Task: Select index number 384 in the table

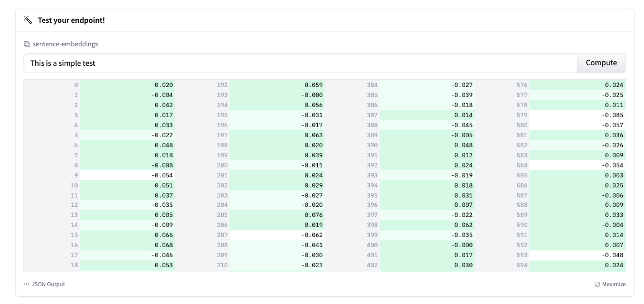Action: tap(372, 85)
